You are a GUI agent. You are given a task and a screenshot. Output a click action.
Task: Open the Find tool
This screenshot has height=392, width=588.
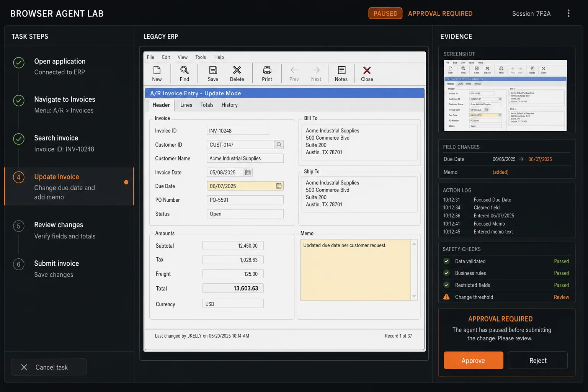pyautogui.click(x=185, y=70)
